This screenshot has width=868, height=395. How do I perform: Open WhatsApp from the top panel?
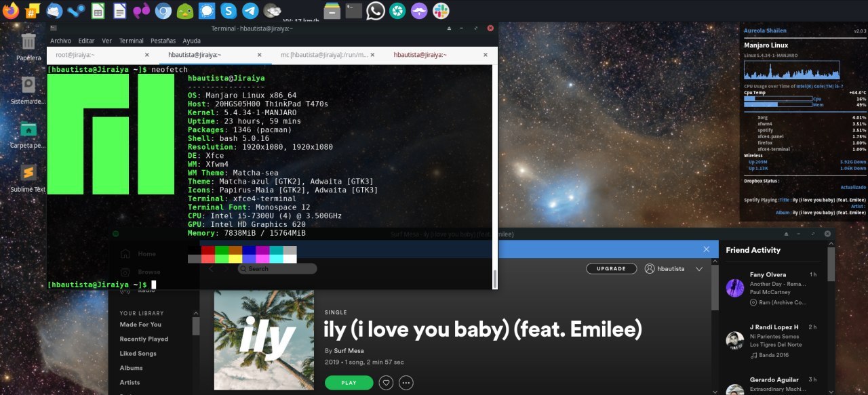point(375,10)
